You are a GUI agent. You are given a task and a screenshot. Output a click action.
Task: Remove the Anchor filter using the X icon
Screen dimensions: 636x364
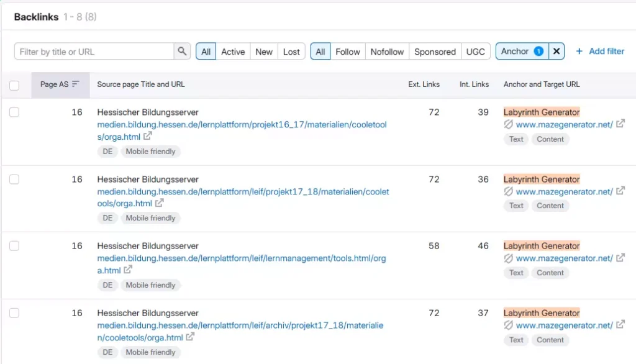pyautogui.click(x=557, y=51)
